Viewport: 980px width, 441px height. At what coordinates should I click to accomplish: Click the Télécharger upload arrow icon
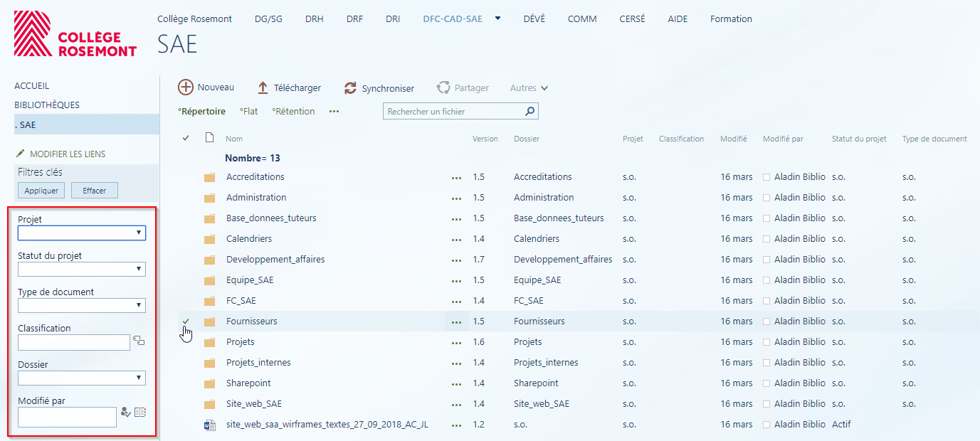[x=263, y=87]
